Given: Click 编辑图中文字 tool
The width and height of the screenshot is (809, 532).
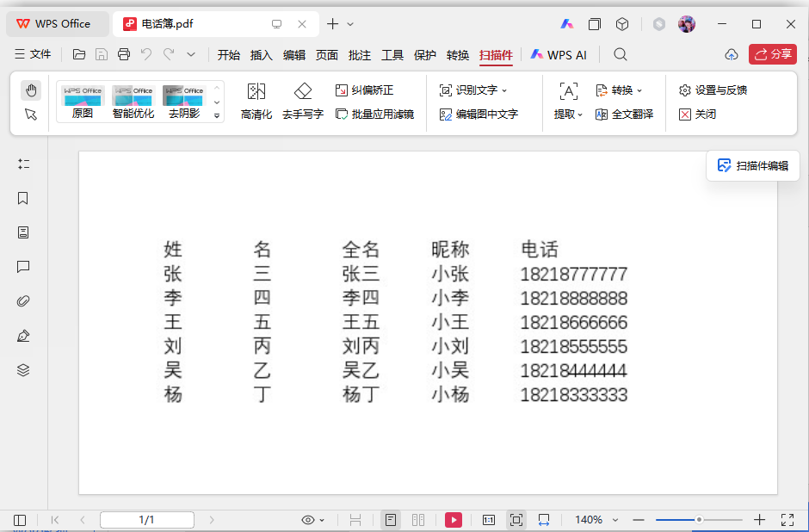Looking at the screenshot, I should tap(479, 114).
